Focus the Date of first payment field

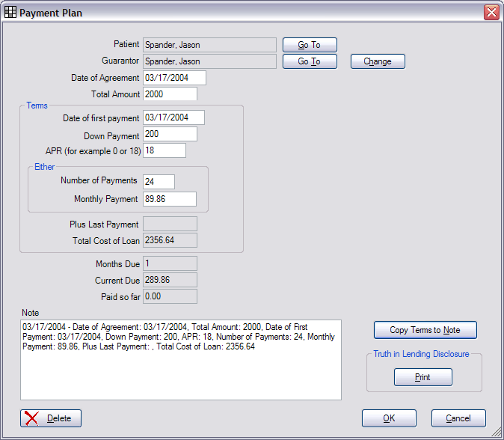click(x=173, y=117)
